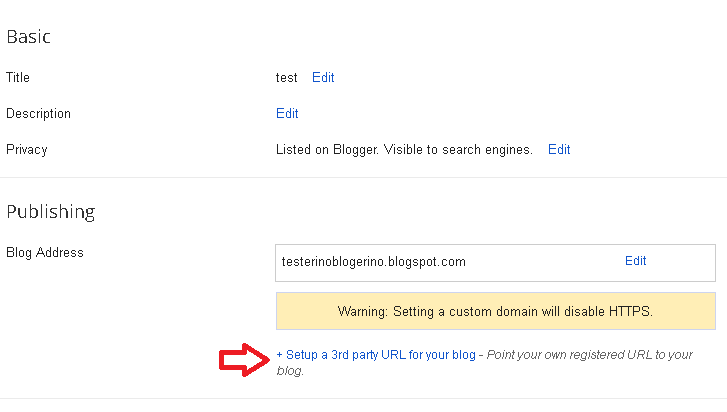Click the testerinoblogerino.blogspot.com address text
This screenshot has width=727, height=412.
[374, 262]
